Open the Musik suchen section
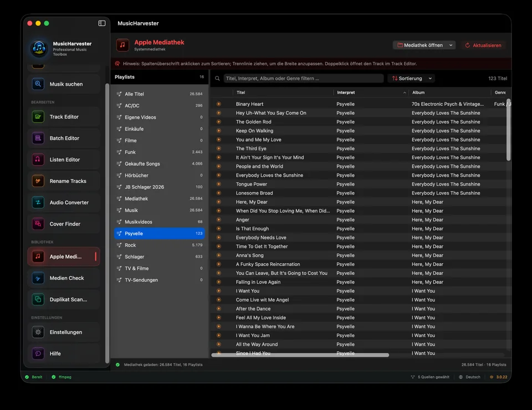 (x=64, y=84)
